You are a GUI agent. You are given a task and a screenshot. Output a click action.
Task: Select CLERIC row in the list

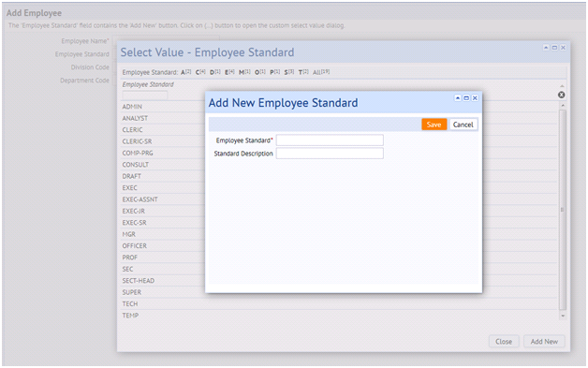tap(132, 130)
